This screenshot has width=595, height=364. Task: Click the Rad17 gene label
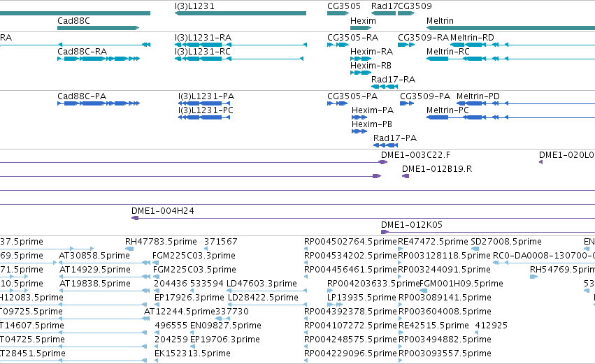click(384, 6)
